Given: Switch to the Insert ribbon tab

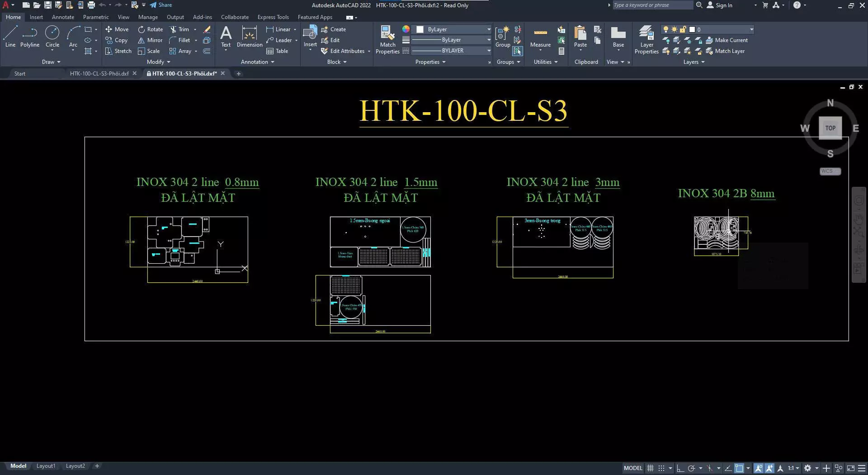Looking at the screenshot, I should pos(36,17).
